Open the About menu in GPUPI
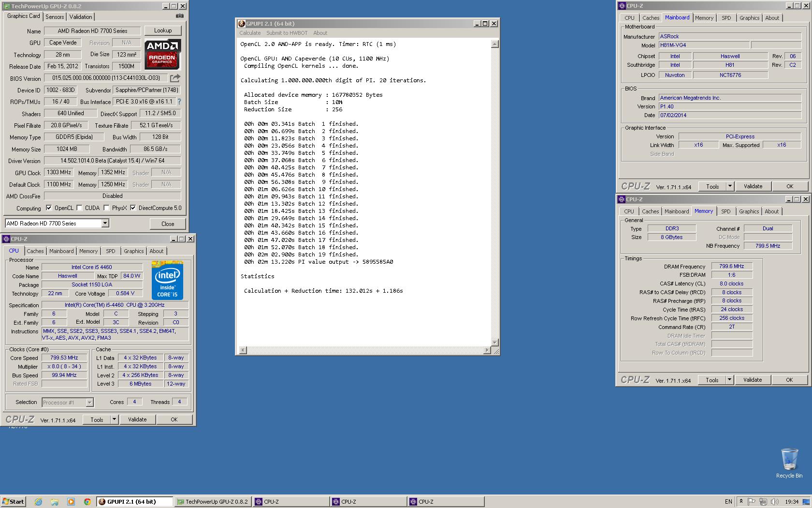This screenshot has height=508, width=812. pyautogui.click(x=320, y=33)
